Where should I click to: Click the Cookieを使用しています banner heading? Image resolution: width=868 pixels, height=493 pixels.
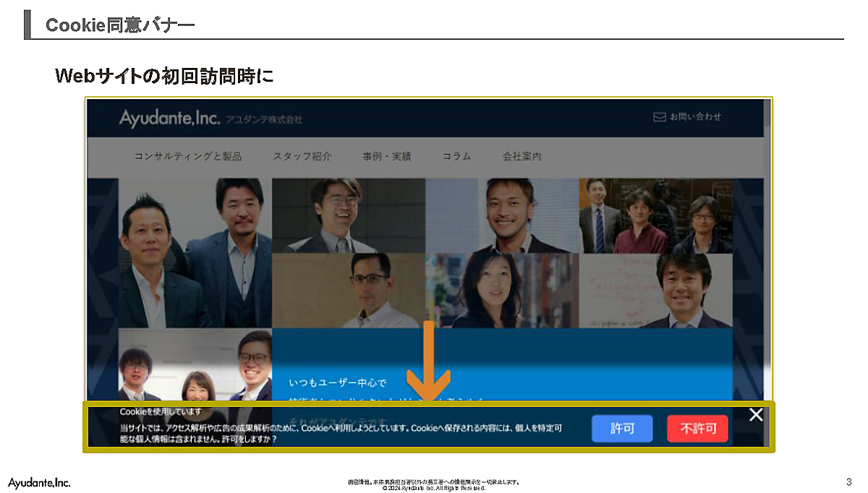(161, 412)
